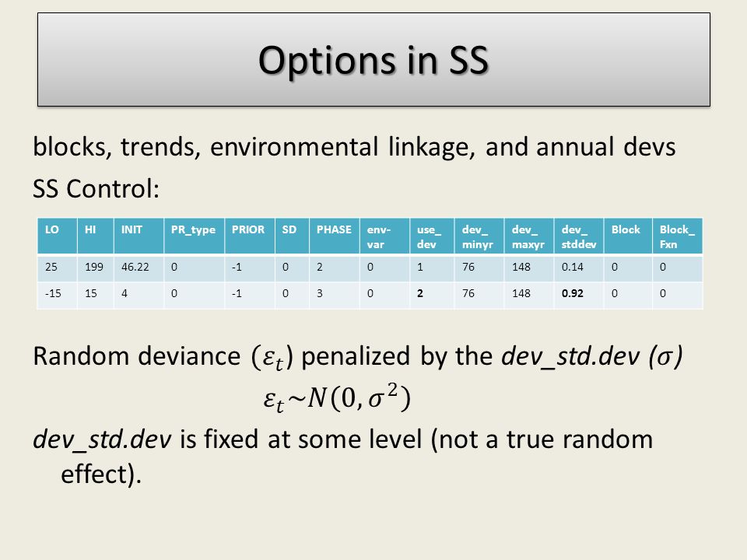This screenshot has height=560, width=747.
Task: Click the 'Options in SS' title banner
Action: 373,60
